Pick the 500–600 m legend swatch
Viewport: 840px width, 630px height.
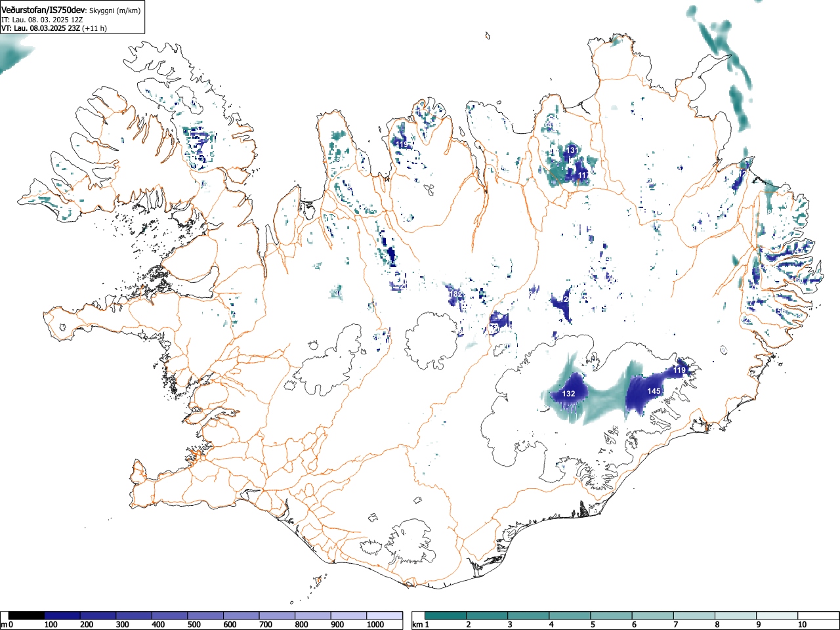(205, 616)
